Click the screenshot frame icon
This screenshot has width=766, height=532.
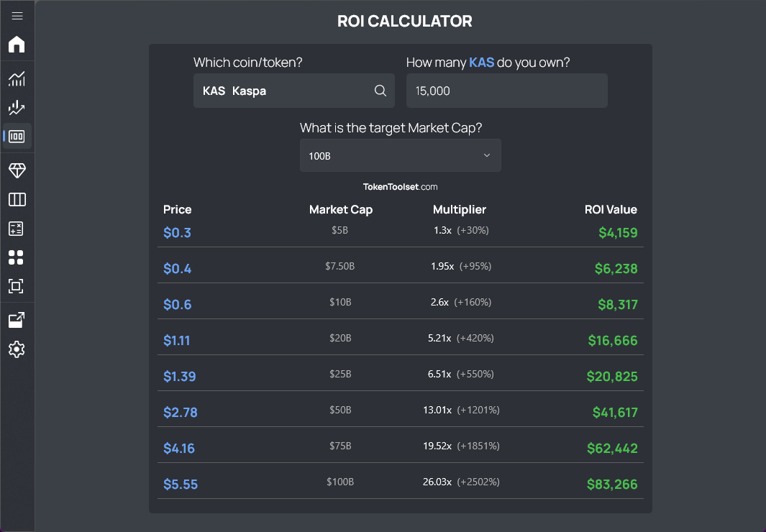16,286
